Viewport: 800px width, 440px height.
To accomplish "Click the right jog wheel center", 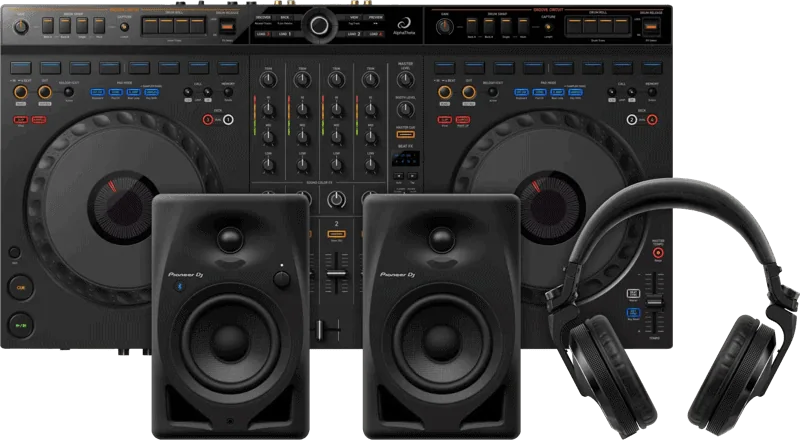I will tap(549, 207).
